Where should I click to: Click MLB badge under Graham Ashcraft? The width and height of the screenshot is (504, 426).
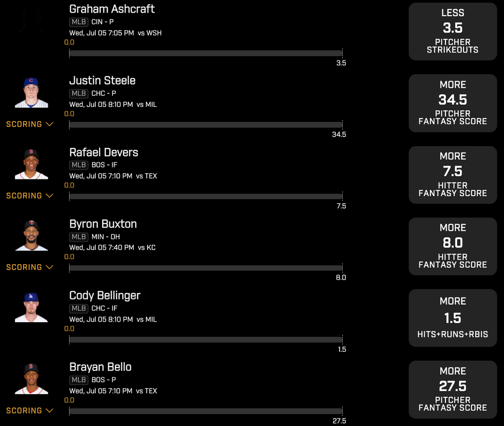pyautogui.click(x=79, y=22)
